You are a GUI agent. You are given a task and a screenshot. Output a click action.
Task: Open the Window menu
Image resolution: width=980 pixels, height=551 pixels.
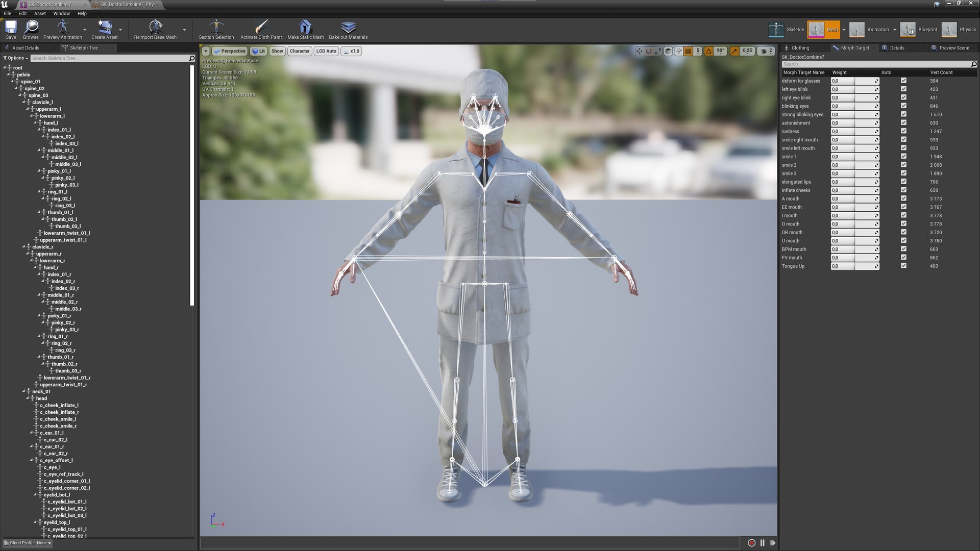point(61,14)
